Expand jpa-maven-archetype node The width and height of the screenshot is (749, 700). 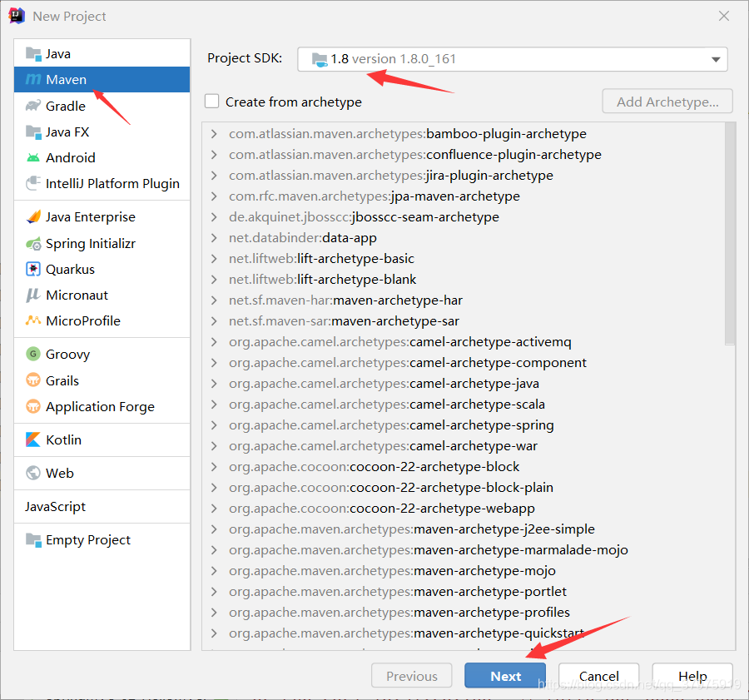[x=214, y=196]
